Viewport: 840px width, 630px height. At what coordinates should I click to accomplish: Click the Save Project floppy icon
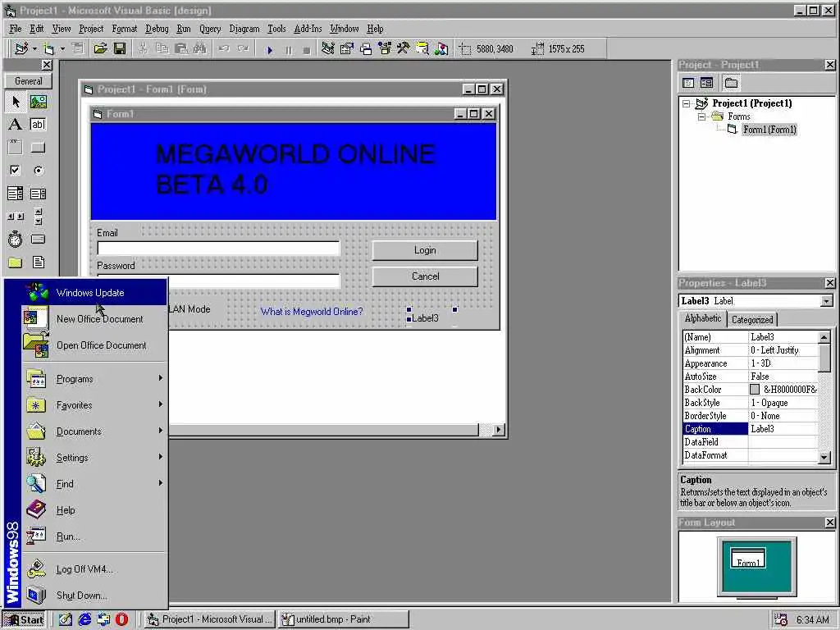(x=120, y=48)
